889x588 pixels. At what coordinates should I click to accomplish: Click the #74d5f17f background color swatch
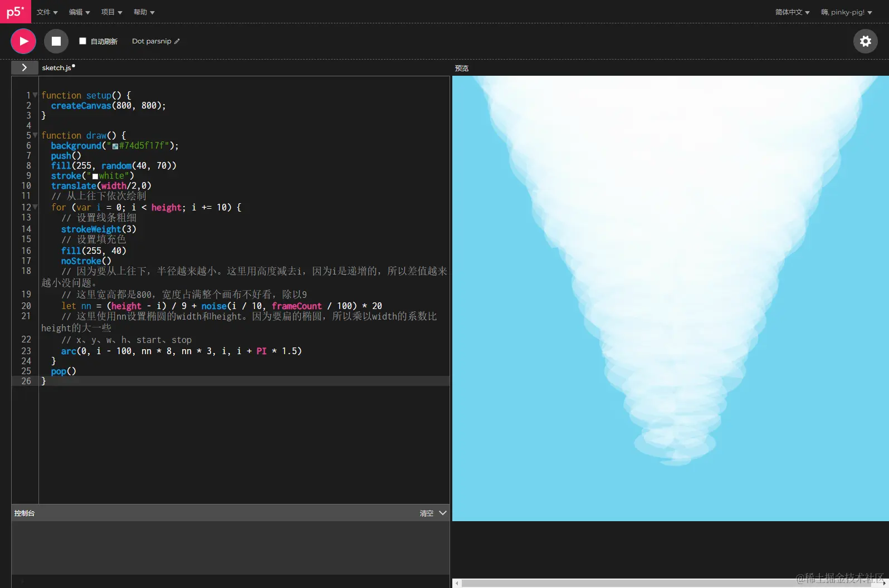tap(115, 146)
